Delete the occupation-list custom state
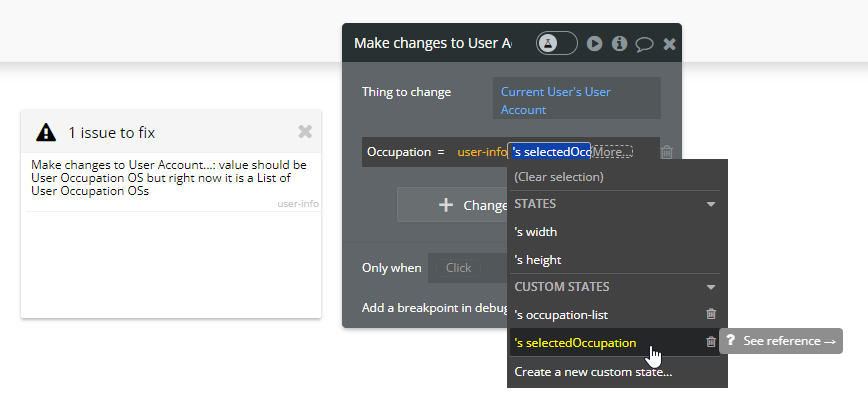This screenshot has height=416, width=868. pyautogui.click(x=711, y=314)
